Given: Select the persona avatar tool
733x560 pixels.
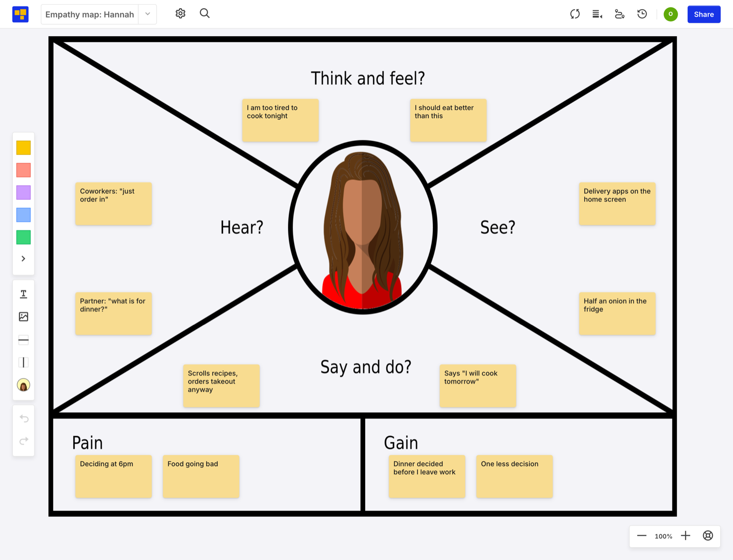Looking at the screenshot, I should pos(23,385).
